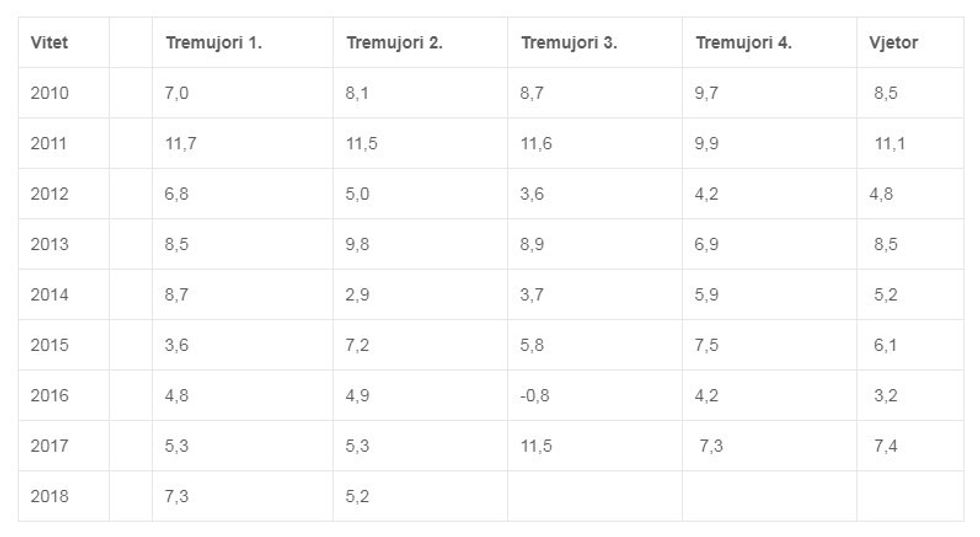Select the 7,4 annual value for 2017
980x537 pixels.
pos(885,446)
